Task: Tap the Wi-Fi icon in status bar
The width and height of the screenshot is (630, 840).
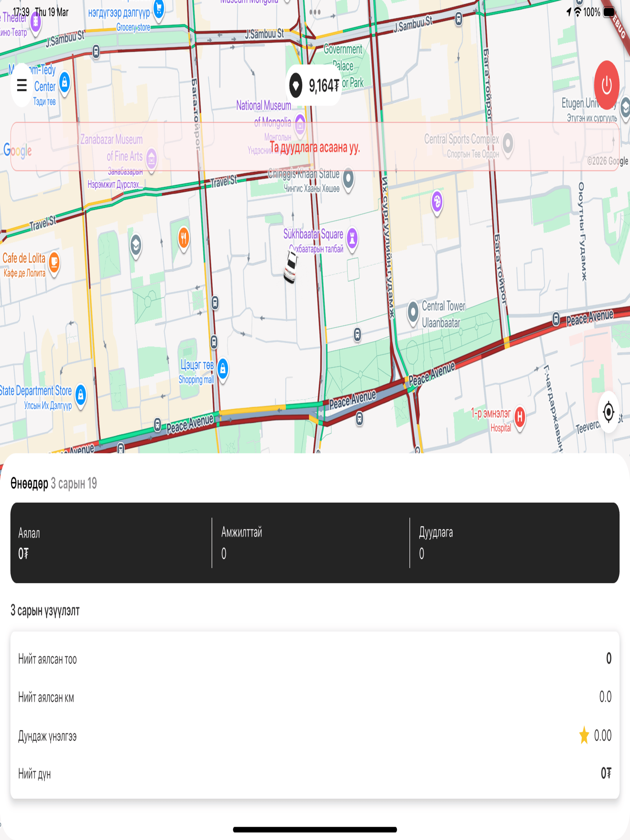Action: (577, 12)
